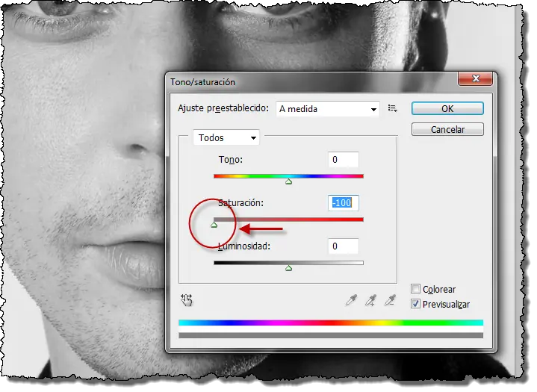Click the Tono slider handle
This screenshot has height=392, width=537.
(x=289, y=181)
